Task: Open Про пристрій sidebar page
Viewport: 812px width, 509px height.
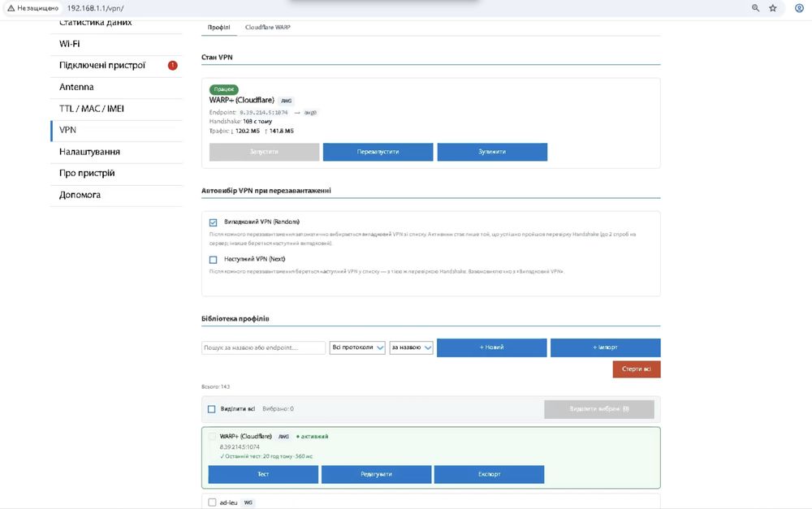Action: pos(116,173)
